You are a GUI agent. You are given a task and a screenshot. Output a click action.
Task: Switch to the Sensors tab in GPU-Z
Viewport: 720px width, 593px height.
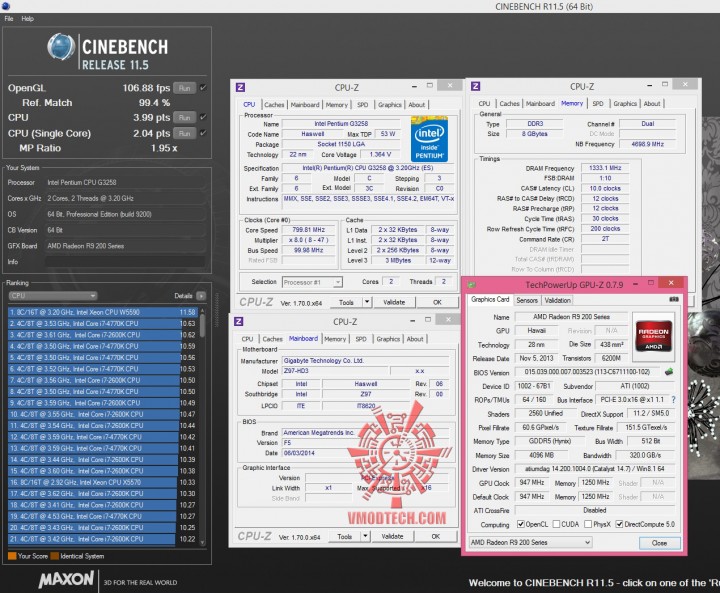527,300
